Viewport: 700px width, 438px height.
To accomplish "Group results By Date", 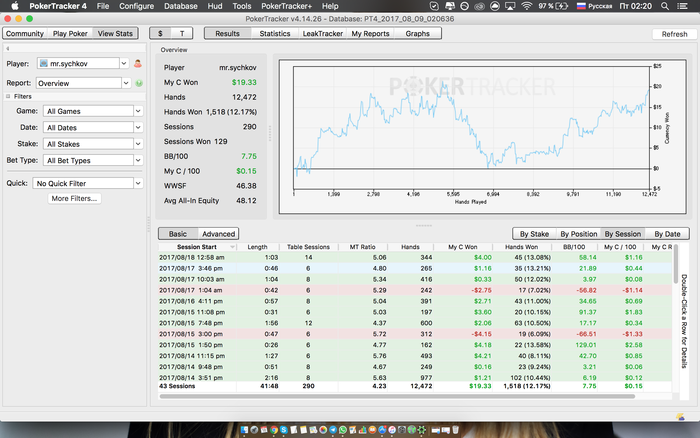I will pyautogui.click(x=667, y=234).
